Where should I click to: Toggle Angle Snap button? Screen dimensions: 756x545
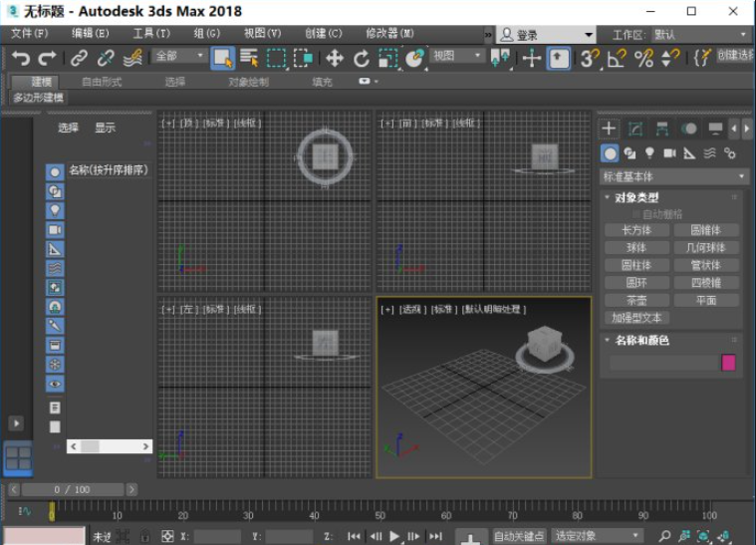click(617, 59)
